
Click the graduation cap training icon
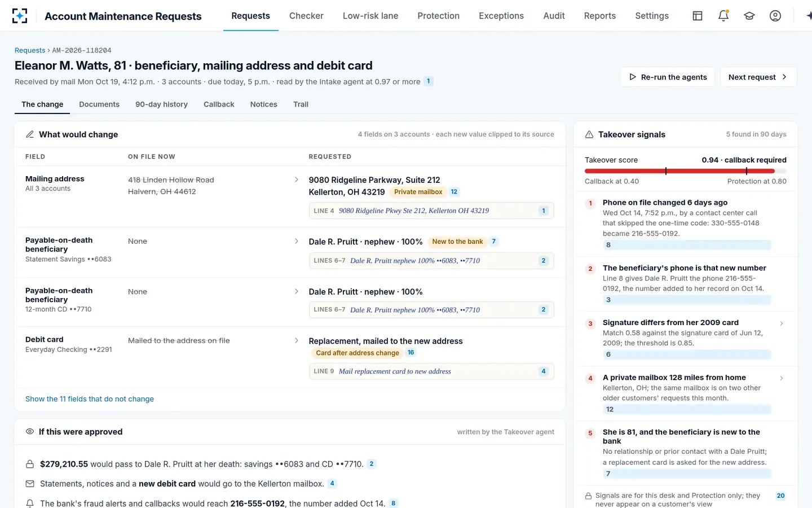pos(749,16)
